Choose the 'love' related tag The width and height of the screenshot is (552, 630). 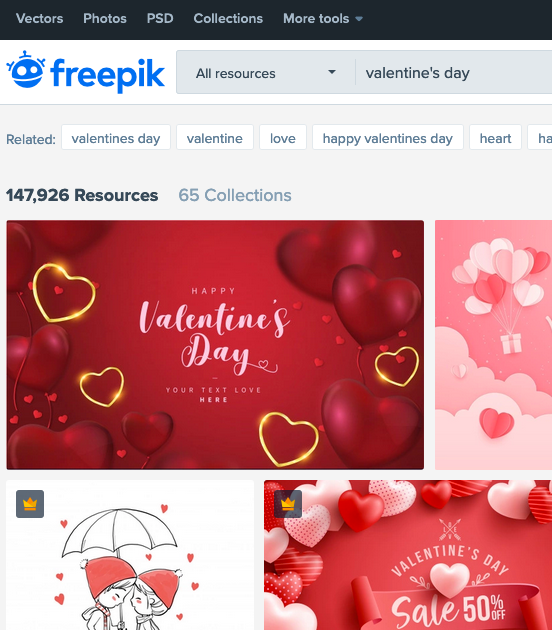(283, 137)
